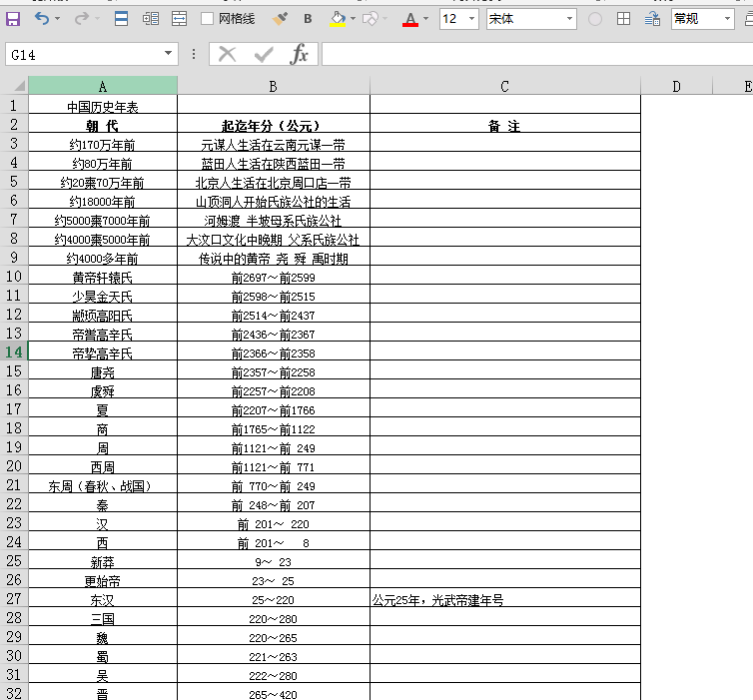Expand the name box dropdown arrow
Image resolution: width=753 pixels, height=700 pixels.
168,54
